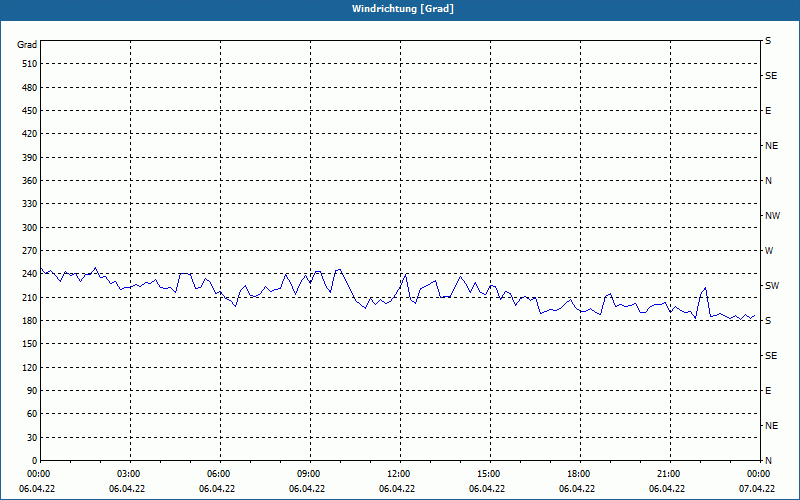Click the 30 degree axis label
800x500 pixels.
point(32,438)
